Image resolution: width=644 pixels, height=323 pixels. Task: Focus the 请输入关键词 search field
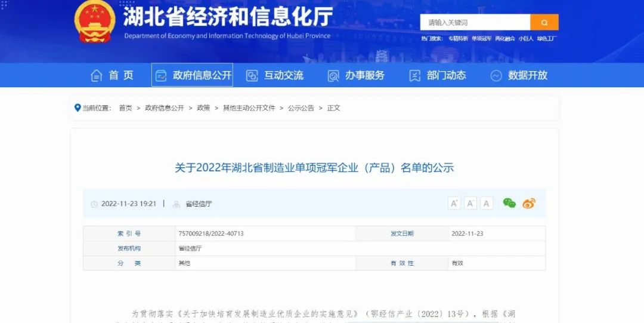click(x=475, y=23)
